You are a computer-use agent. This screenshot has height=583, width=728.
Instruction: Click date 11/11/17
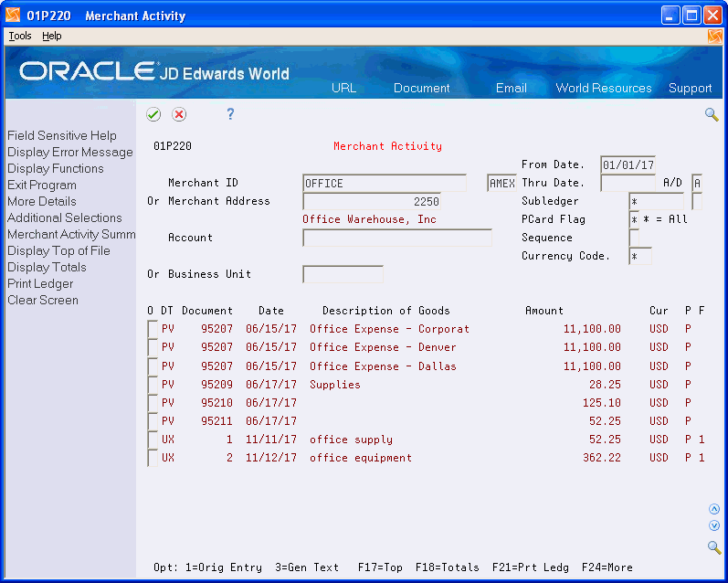[271, 440]
